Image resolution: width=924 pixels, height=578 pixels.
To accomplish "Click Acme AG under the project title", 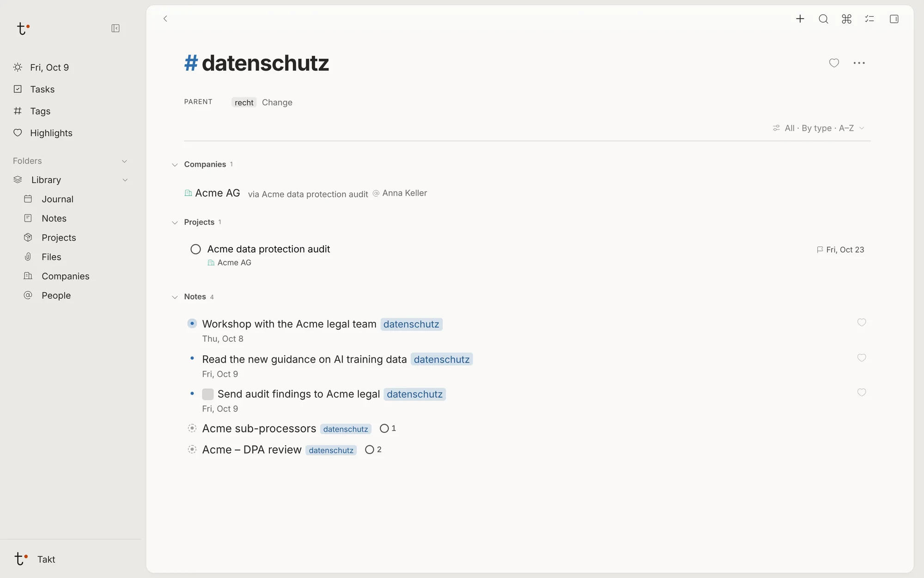I will pos(234,263).
